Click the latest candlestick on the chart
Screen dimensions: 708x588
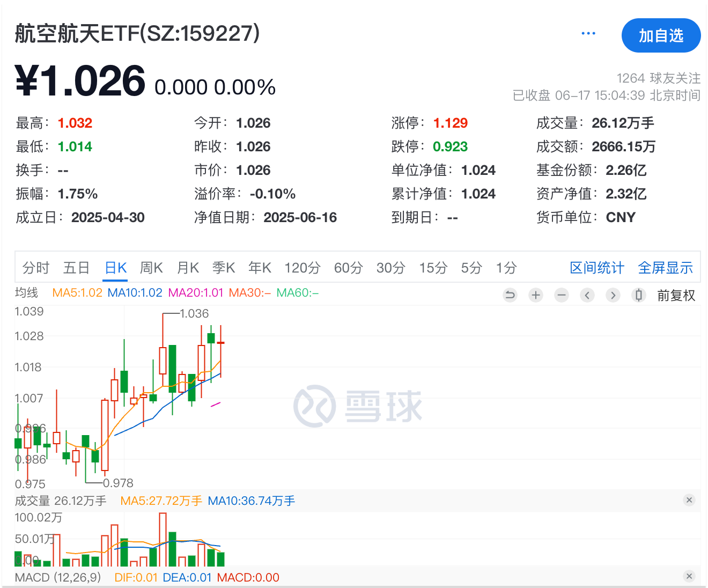(220, 343)
